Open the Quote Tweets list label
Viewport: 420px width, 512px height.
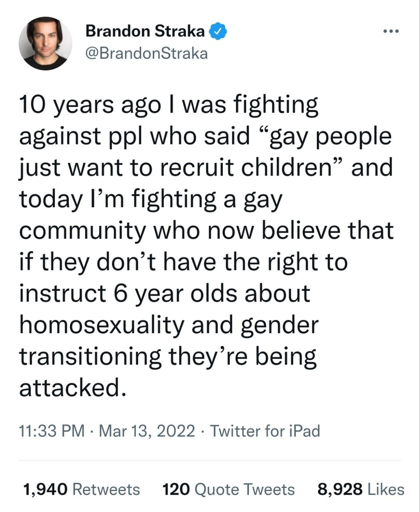click(x=243, y=489)
